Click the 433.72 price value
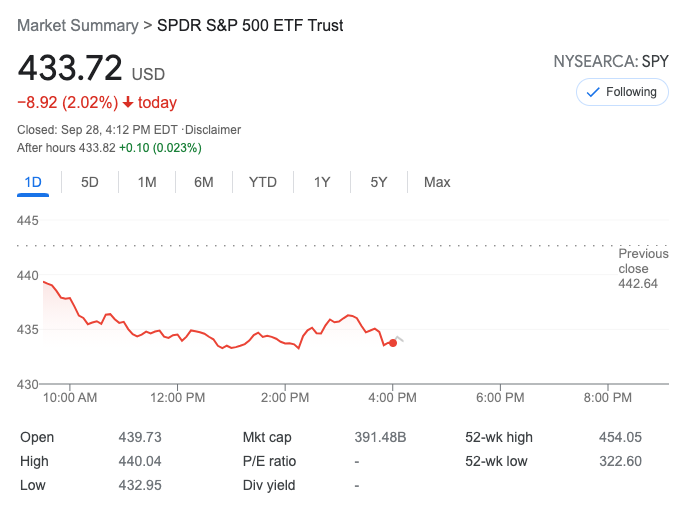The width and height of the screenshot is (686, 509). [x=70, y=68]
